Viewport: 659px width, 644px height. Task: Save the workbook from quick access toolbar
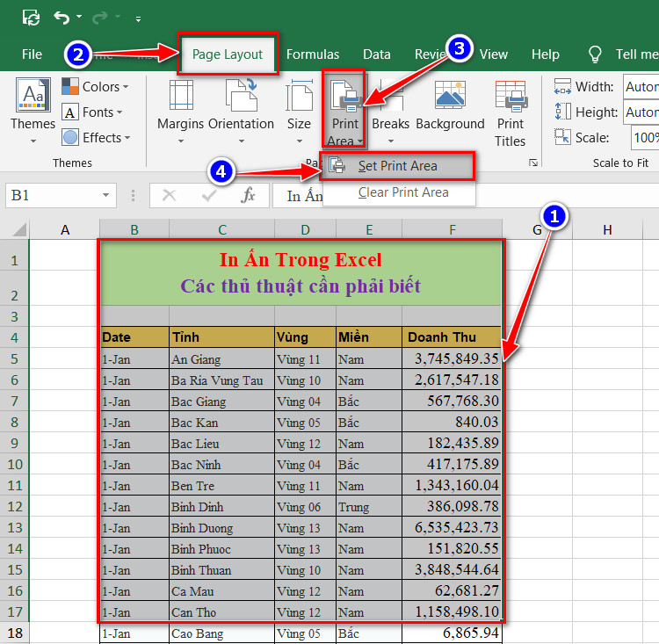(31, 18)
